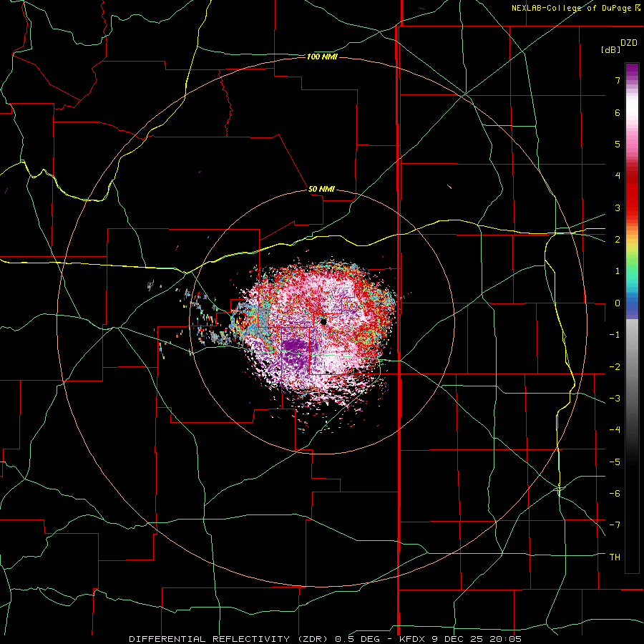Click the DZD legend title
This screenshot has height=644, width=644.
[629, 43]
